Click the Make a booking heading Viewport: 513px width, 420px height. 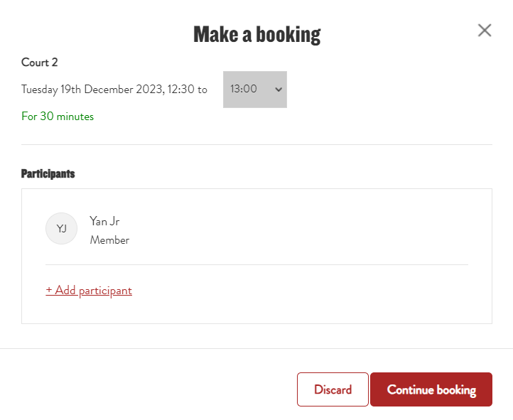coord(256,34)
